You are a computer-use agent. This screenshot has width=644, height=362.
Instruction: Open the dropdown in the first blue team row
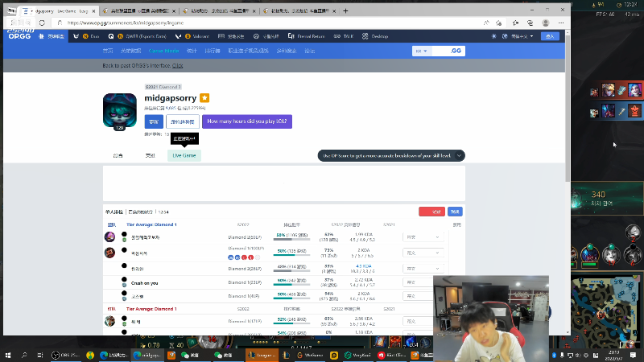tap(423, 237)
